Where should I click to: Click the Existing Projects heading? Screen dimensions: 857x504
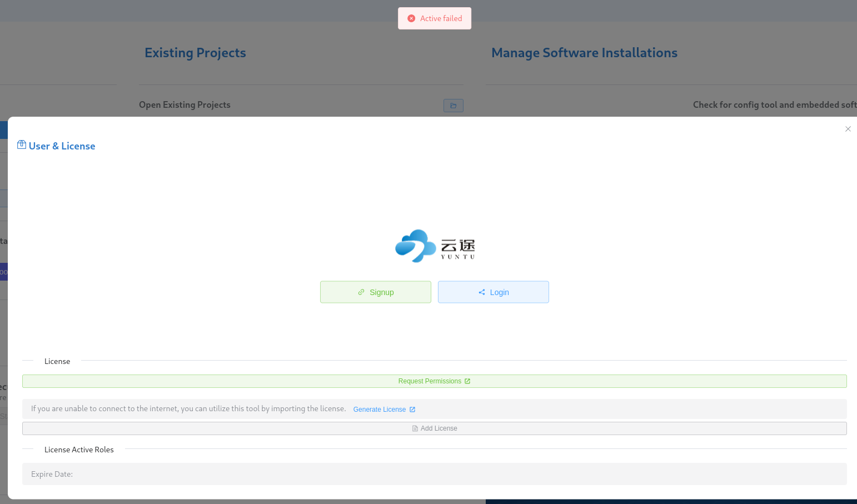(x=195, y=53)
